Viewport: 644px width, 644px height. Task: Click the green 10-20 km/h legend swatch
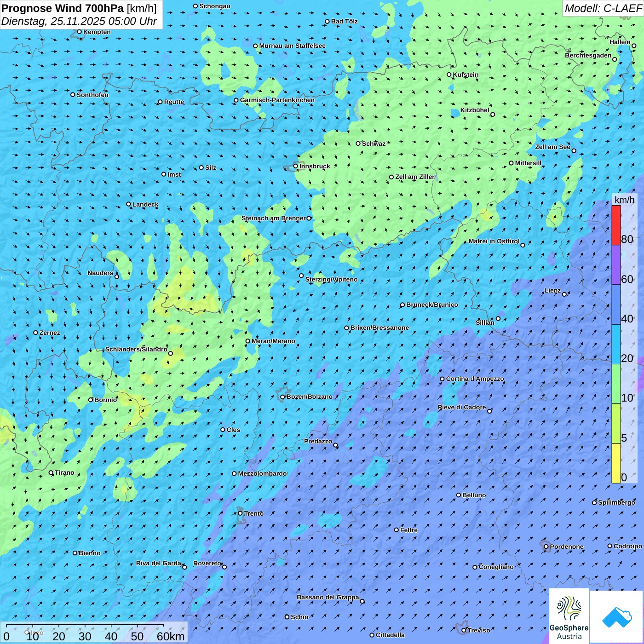pos(616,384)
